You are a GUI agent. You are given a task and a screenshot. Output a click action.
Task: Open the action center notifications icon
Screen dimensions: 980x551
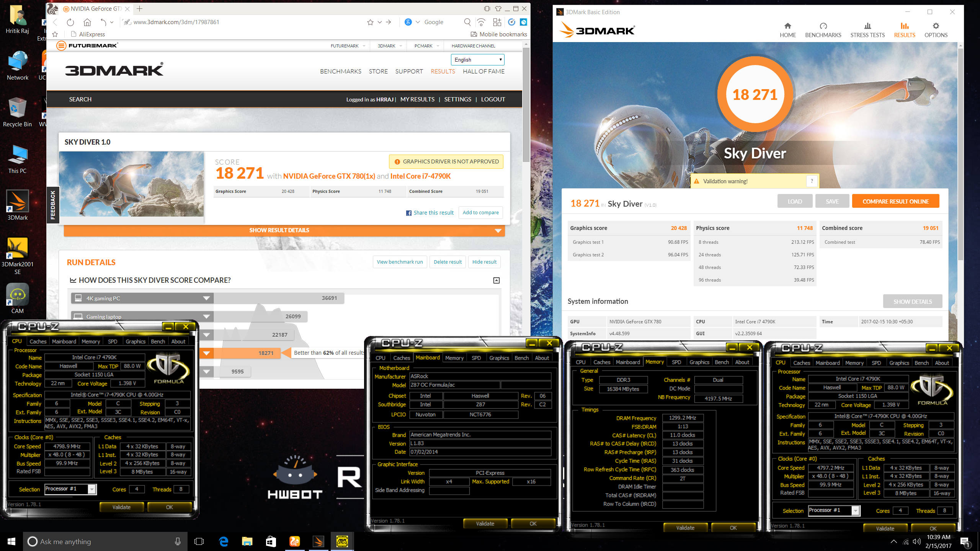pyautogui.click(x=964, y=542)
